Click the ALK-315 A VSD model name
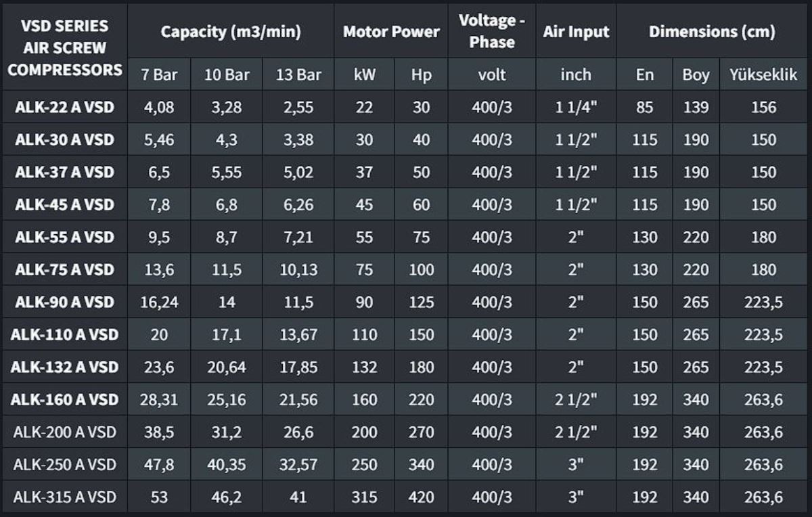Viewport: 812px width, 517px height. (65, 497)
